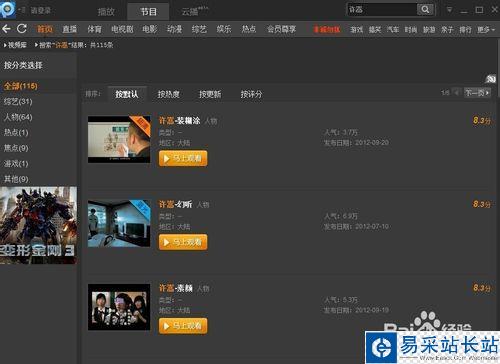Open 综艺 in navigation bar
Viewport: 500px width, 364px height.
pos(199,29)
